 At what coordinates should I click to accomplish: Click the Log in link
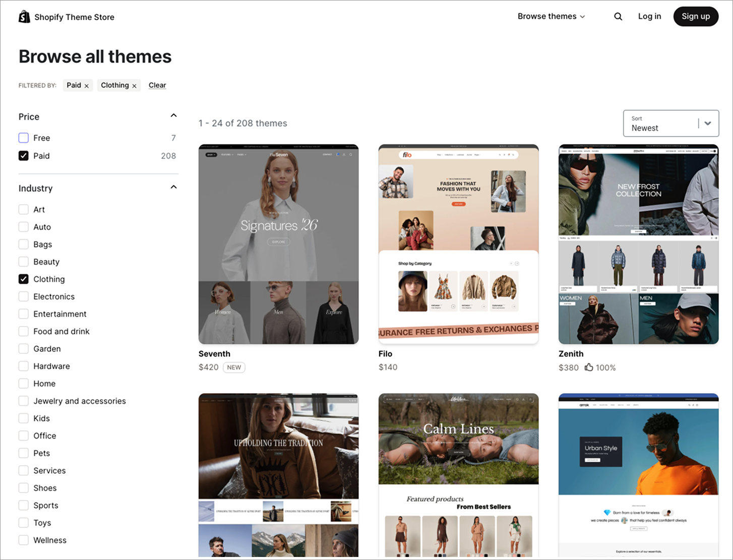tap(649, 17)
